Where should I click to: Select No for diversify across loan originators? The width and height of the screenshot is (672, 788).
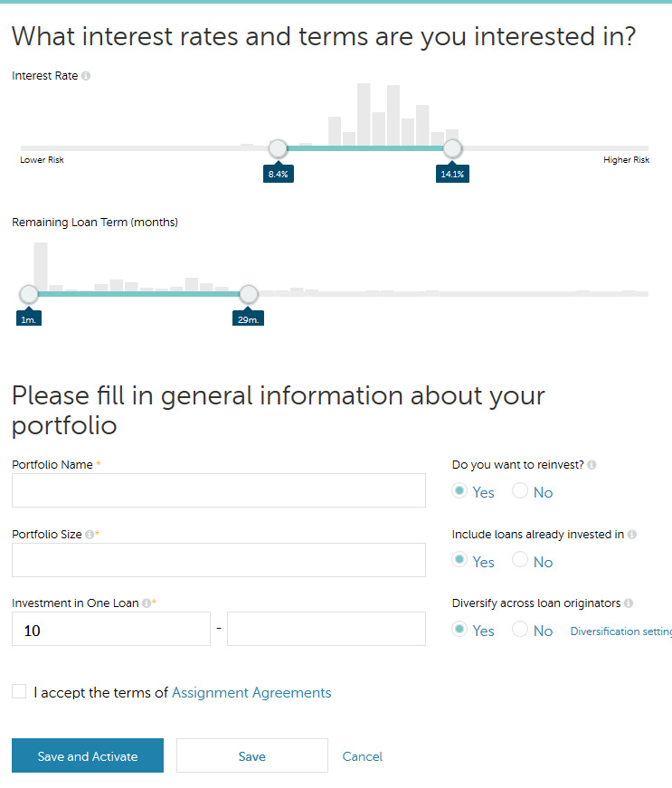point(520,630)
